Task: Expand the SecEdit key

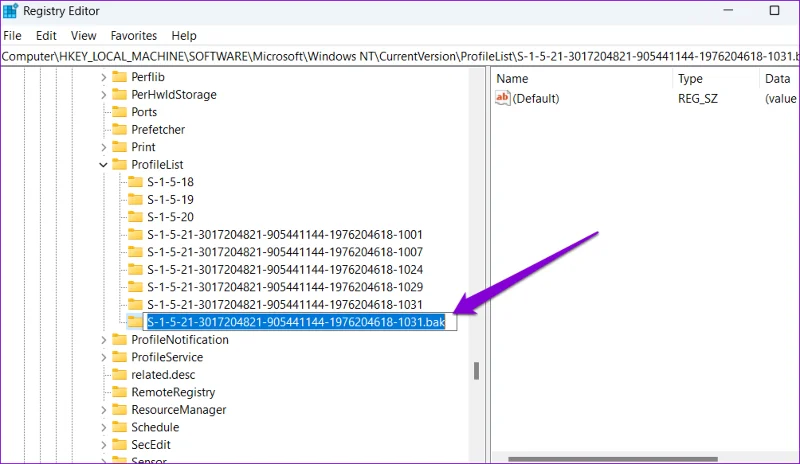Action: click(x=104, y=445)
